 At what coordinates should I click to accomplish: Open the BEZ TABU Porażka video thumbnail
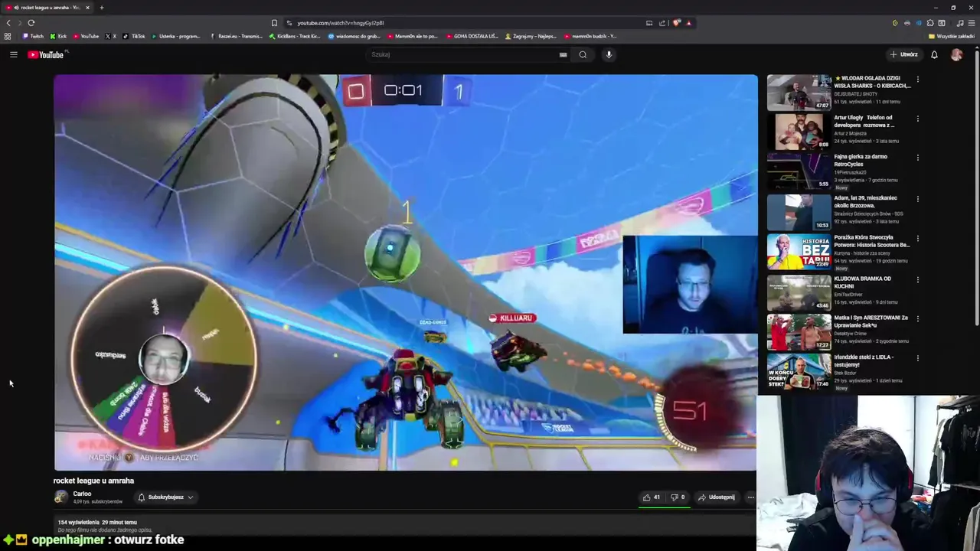pos(799,252)
